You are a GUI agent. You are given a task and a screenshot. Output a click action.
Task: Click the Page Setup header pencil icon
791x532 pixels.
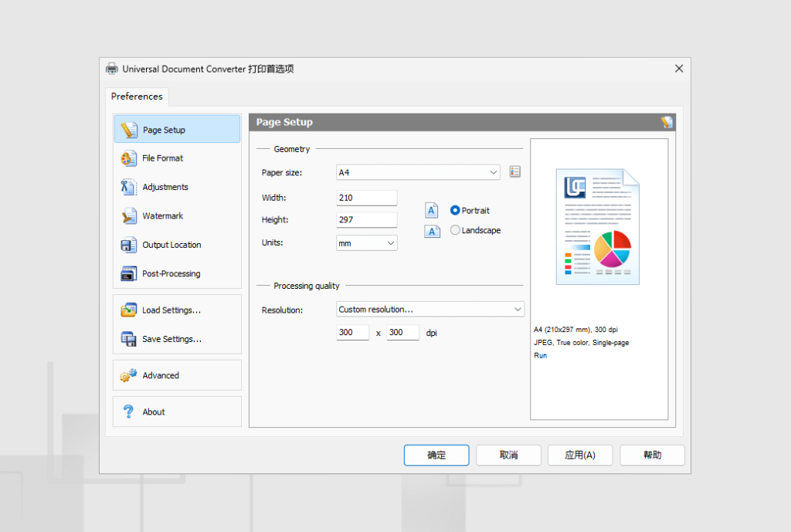pos(667,122)
